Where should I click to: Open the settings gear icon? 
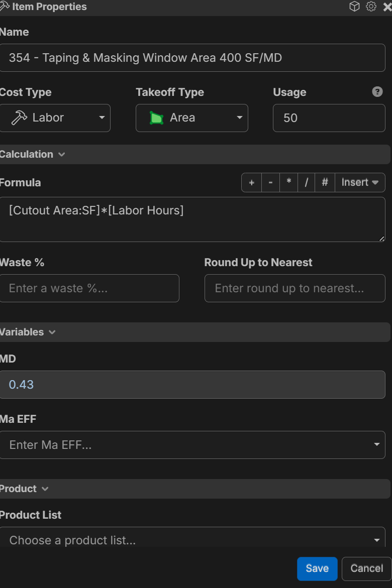click(371, 7)
